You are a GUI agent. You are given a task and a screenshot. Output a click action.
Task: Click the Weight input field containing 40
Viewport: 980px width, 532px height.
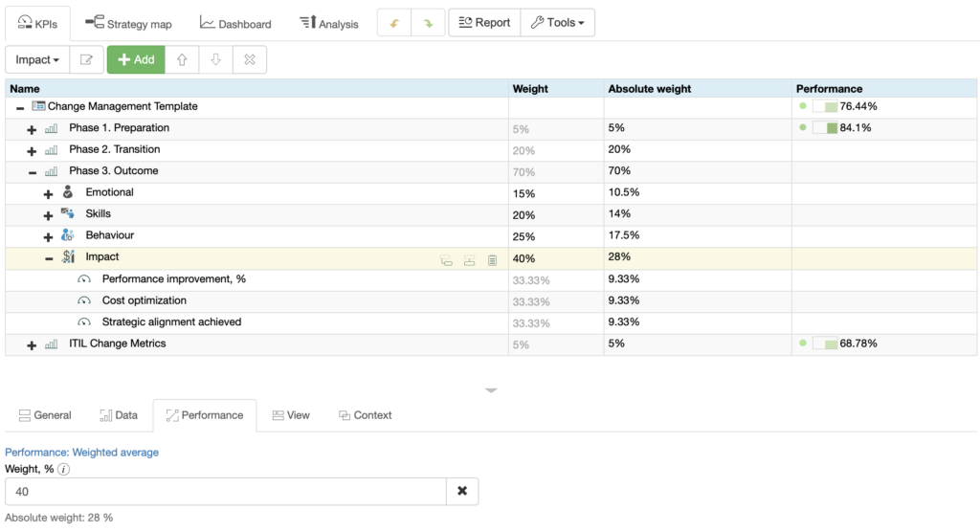[x=226, y=491]
